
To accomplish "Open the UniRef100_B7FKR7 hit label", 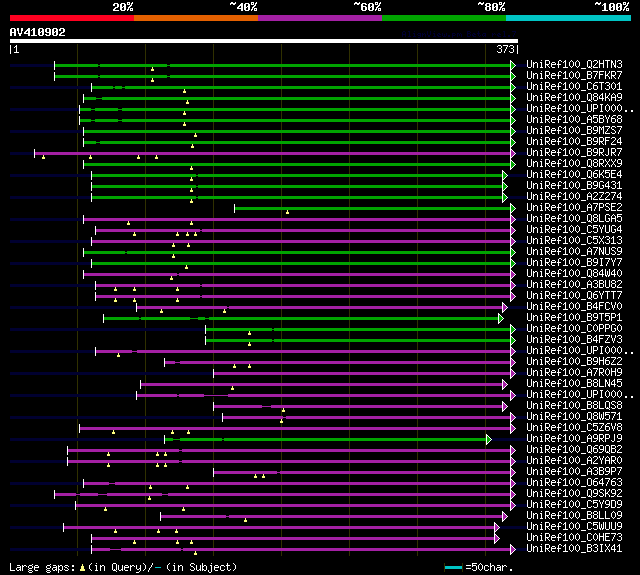I will click(x=574, y=75).
